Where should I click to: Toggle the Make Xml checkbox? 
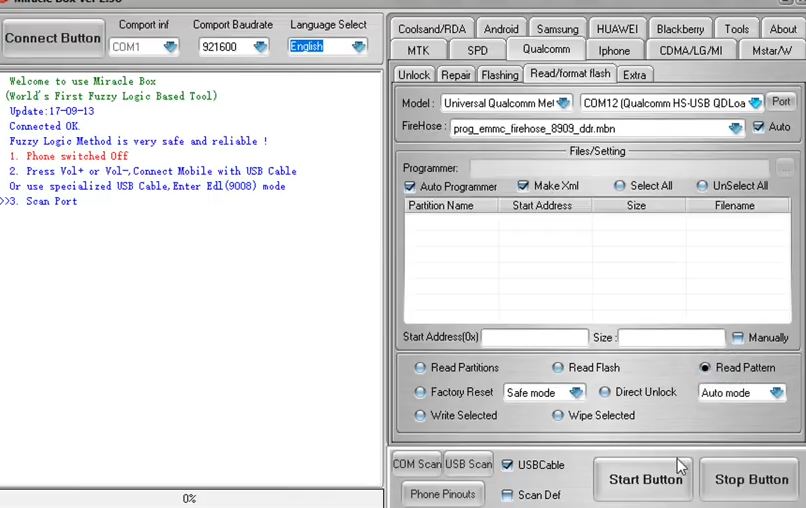click(523, 186)
